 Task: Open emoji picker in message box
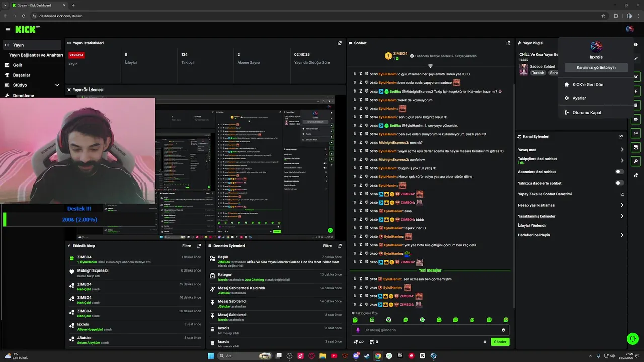503,330
